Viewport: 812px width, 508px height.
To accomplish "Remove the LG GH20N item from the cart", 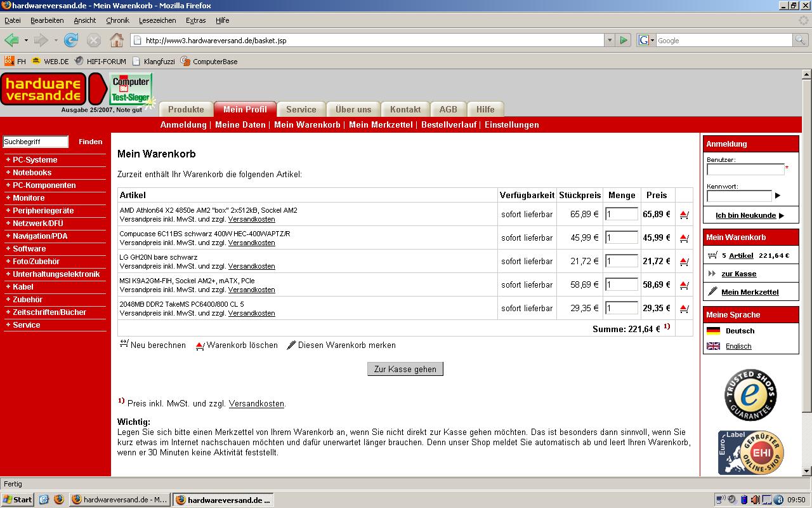I will [x=684, y=262].
